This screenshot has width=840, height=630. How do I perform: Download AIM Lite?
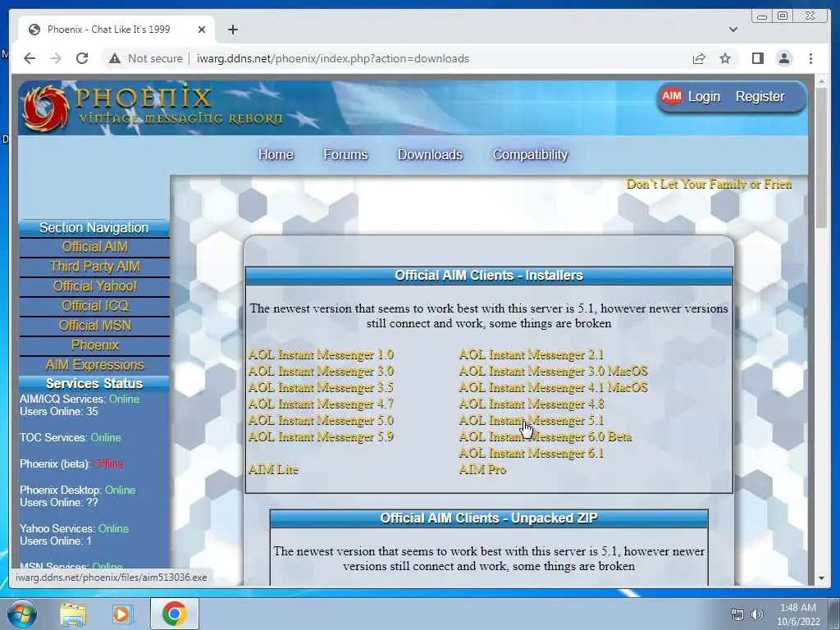pos(273,470)
